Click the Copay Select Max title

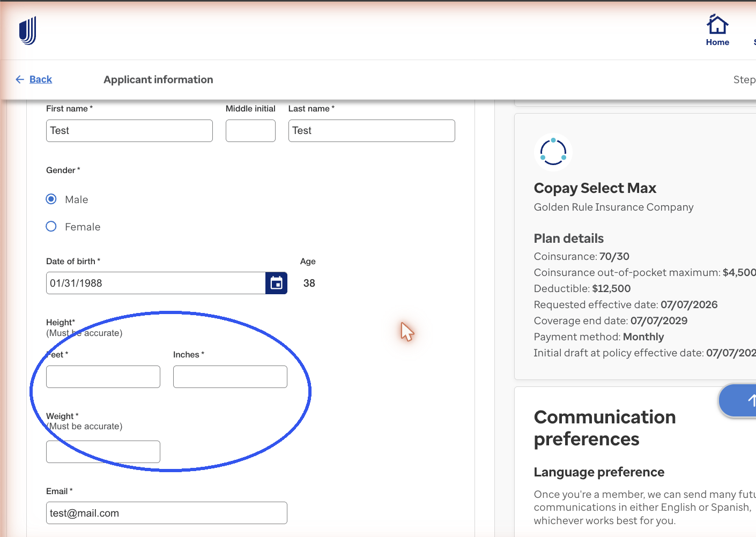595,188
